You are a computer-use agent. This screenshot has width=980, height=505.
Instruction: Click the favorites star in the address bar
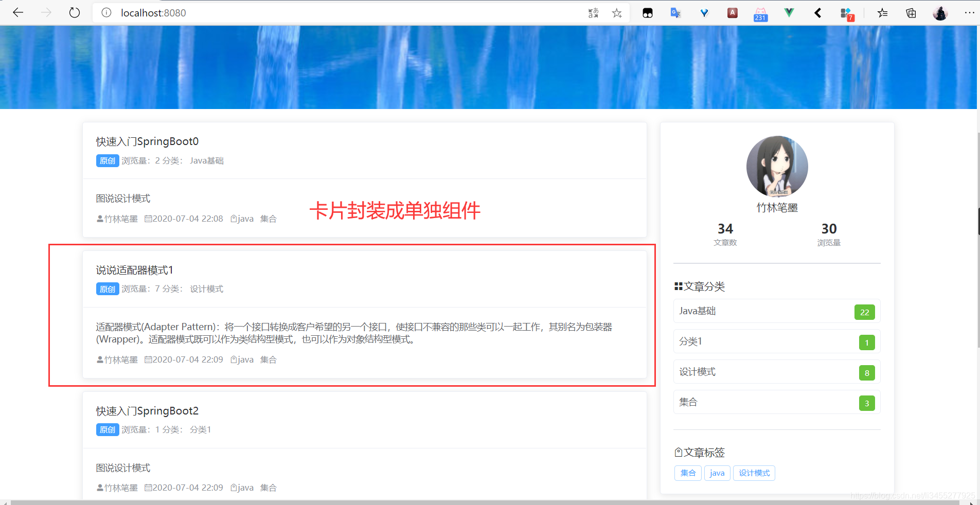(617, 13)
